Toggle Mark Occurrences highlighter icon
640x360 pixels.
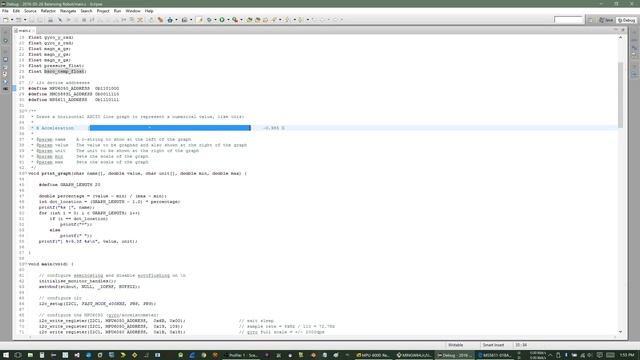pyautogui.click(x=200, y=20)
